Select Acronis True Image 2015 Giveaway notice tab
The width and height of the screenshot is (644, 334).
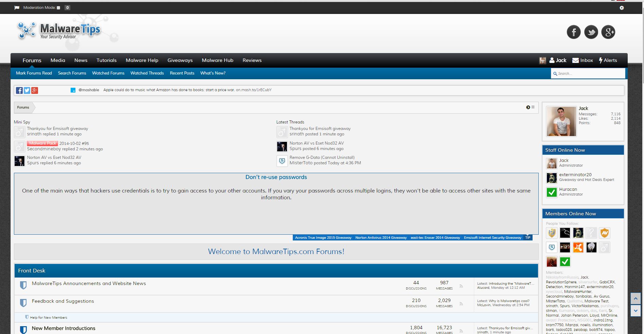323,238
